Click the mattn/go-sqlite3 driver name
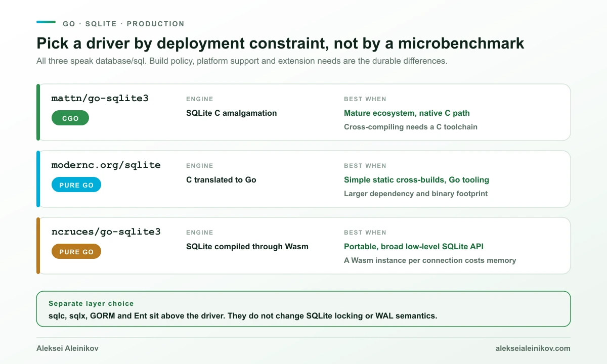Image resolution: width=607 pixels, height=364 pixels. point(100,99)
